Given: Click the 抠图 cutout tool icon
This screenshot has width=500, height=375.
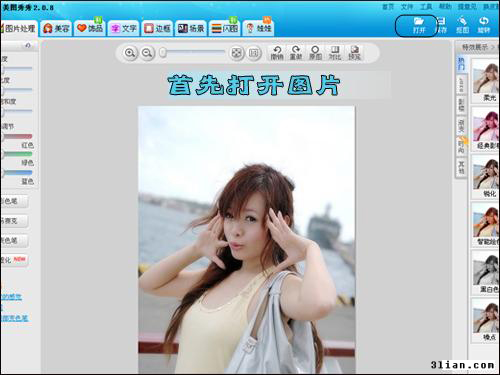Looking at the screenshot, I should 463,25.
